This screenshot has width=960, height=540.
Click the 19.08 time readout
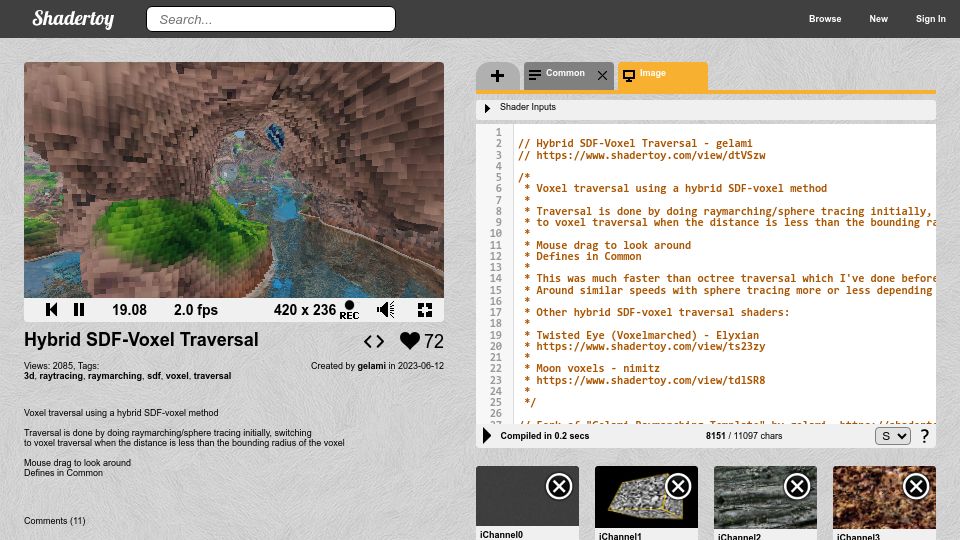129,310
